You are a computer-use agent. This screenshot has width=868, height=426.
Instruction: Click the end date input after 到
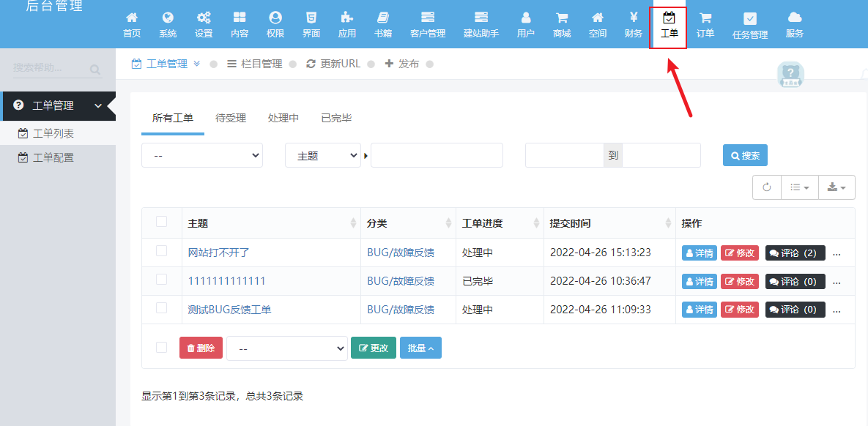(661, 155)
